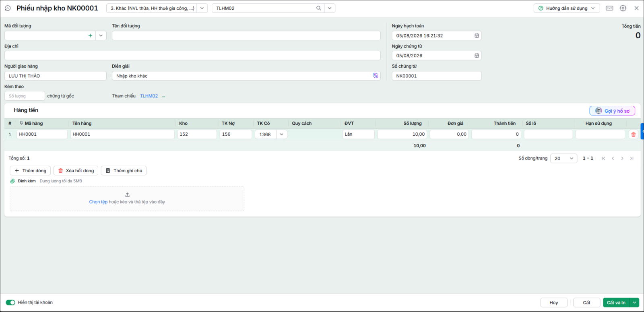644x312 pixels.
Task: Add a row with Thêm dòng
Action: click(30, 171)
